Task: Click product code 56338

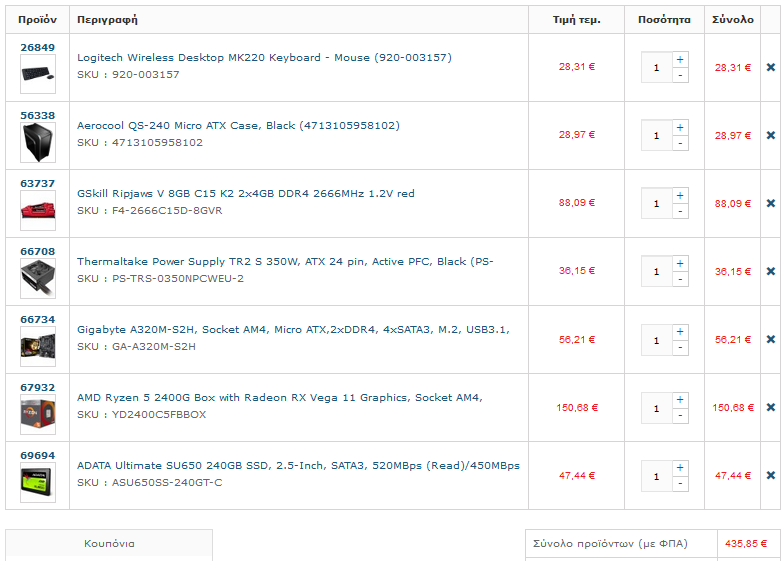Action: (38, 116)
